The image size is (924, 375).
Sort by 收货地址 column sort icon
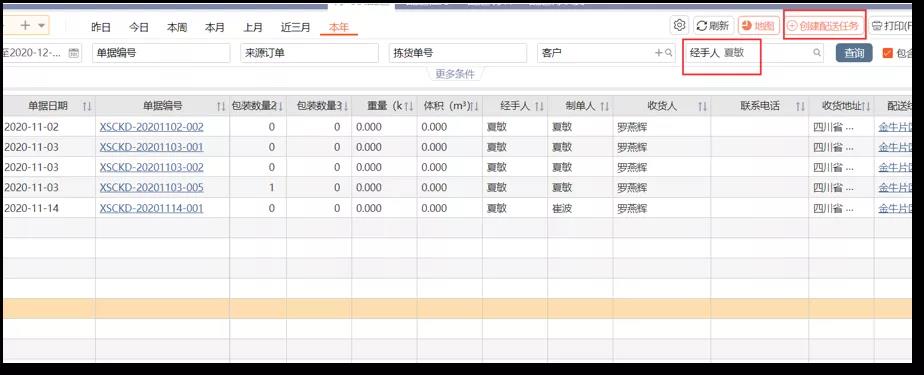click(x=867, y=106)
